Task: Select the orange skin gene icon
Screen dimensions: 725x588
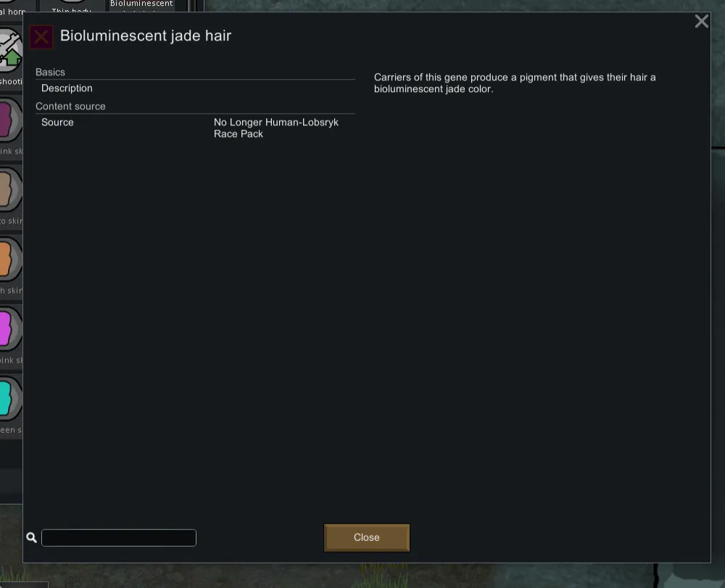Action: [x=11, y=260]
